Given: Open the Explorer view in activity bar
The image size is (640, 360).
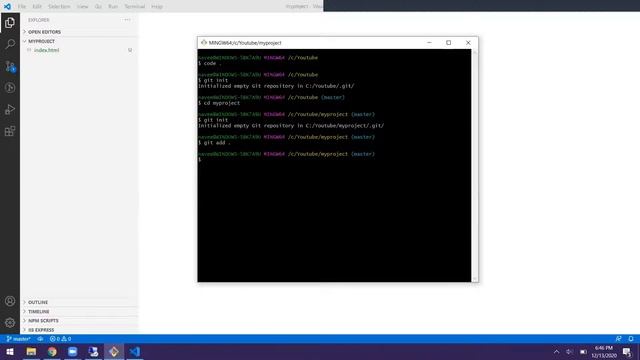Looking at the screenshot, I should (x=10, y=22).
